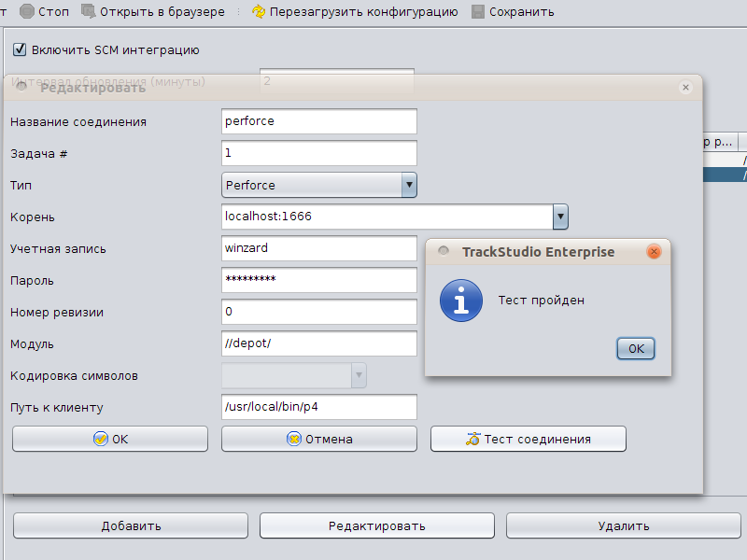Click the Отмена button
747x560 pixels.
pyautogui.click(x=319, y=439)
